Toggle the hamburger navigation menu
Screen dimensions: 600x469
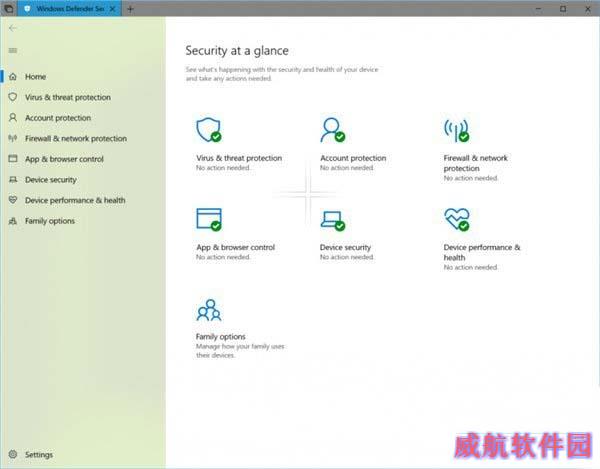point(13,50)
